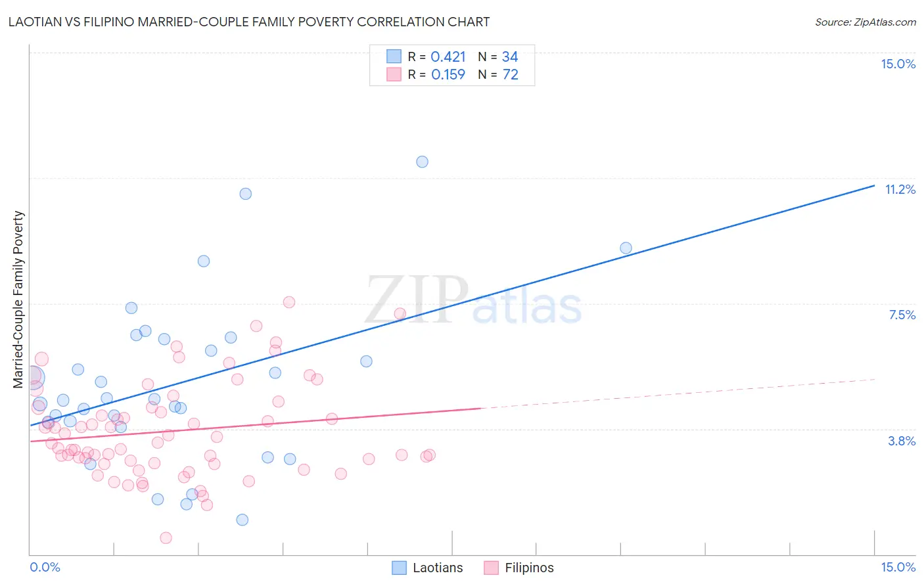The image size is (924, 586).
Task: Click the large blue bubble on the y-axis
Action: 33,377
